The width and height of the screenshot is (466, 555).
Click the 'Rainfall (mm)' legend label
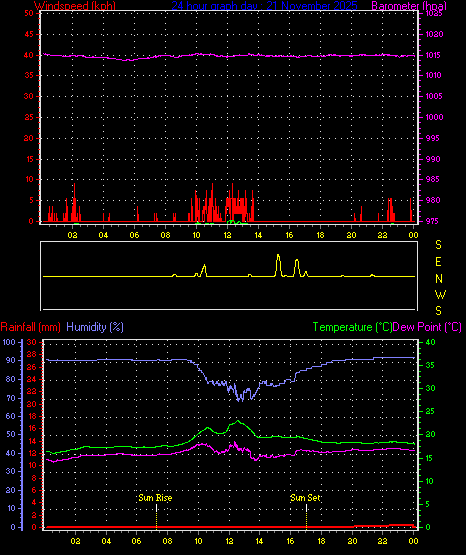pos(30,327)
